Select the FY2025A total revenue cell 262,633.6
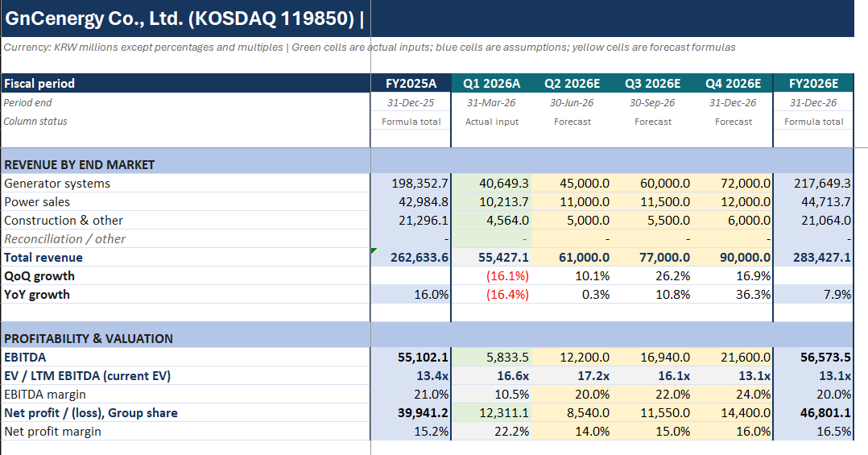Image resolution: width=868 pixels, height=455 pixels. (411, 258)
